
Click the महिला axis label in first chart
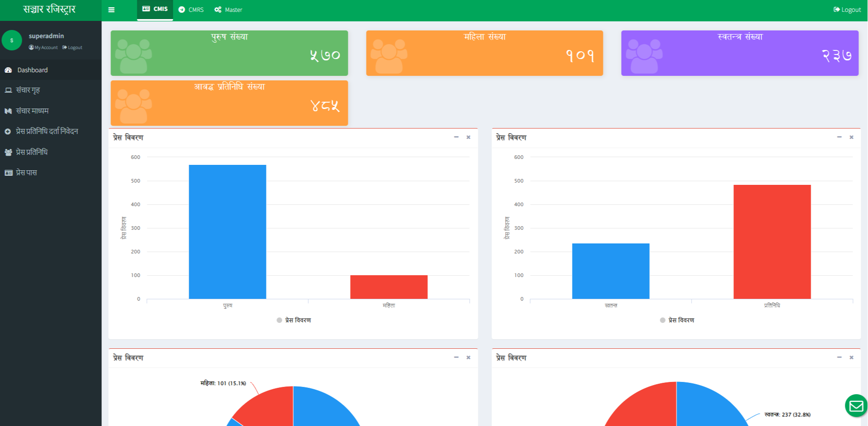point(389,306)
